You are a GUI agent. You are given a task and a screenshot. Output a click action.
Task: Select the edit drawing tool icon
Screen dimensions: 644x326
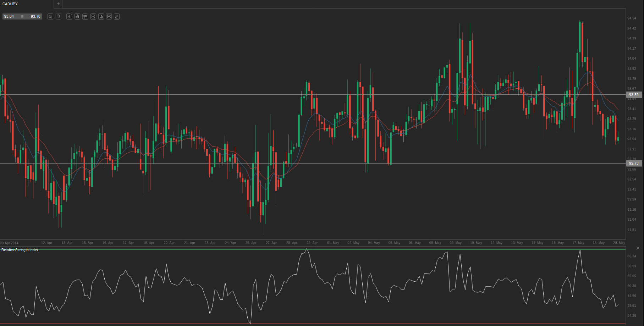[x=109, y=17]
